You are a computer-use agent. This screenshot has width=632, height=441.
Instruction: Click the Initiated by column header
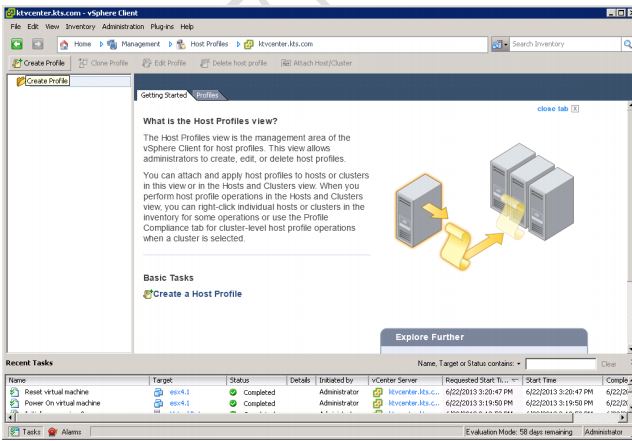[342, 381]
